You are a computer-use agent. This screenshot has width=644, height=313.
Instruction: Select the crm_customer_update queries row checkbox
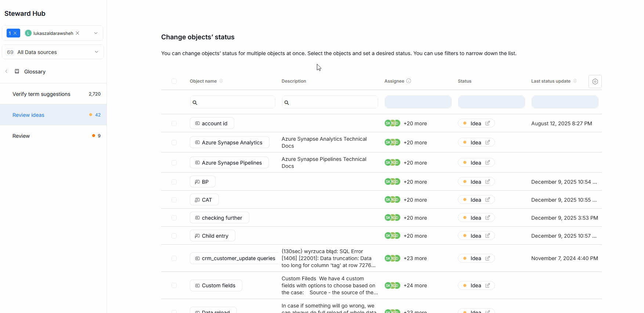pos(174,258)
